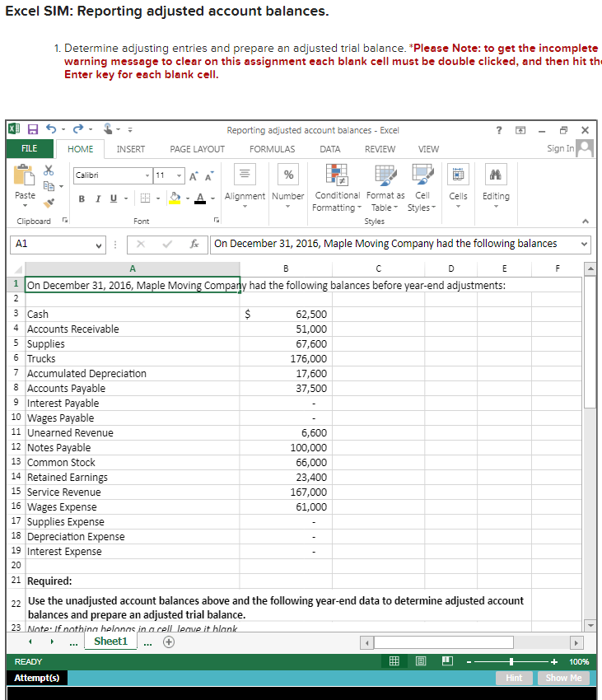Click the zoom slider handle
The height and width of the screenshot is (700, 602).
(x=511, y=661)
